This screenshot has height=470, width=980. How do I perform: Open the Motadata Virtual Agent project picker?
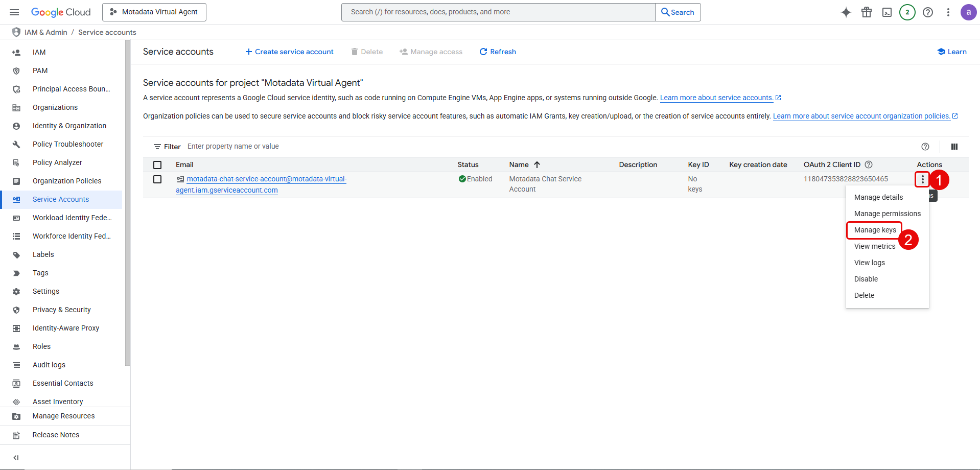click(154, 12)
